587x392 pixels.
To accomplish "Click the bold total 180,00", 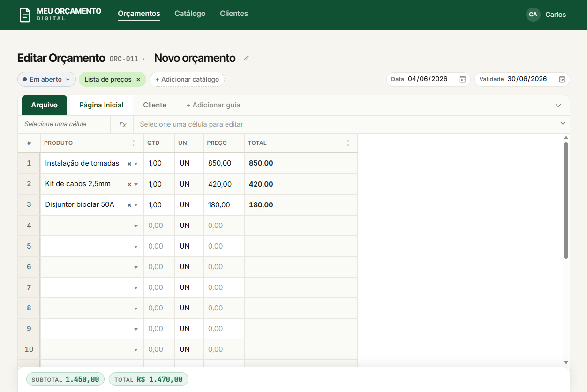I will (x=261, y=204).
